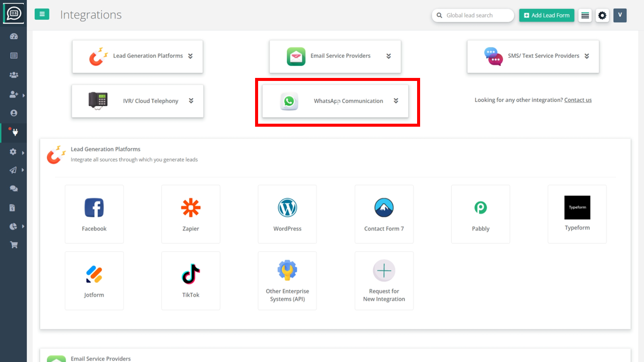Image resolution: width=644 pixels, height=362 pixels.
Task: Click the Email Service Providers section heading below
Action: pyautogui.click(x=101, y=358)
